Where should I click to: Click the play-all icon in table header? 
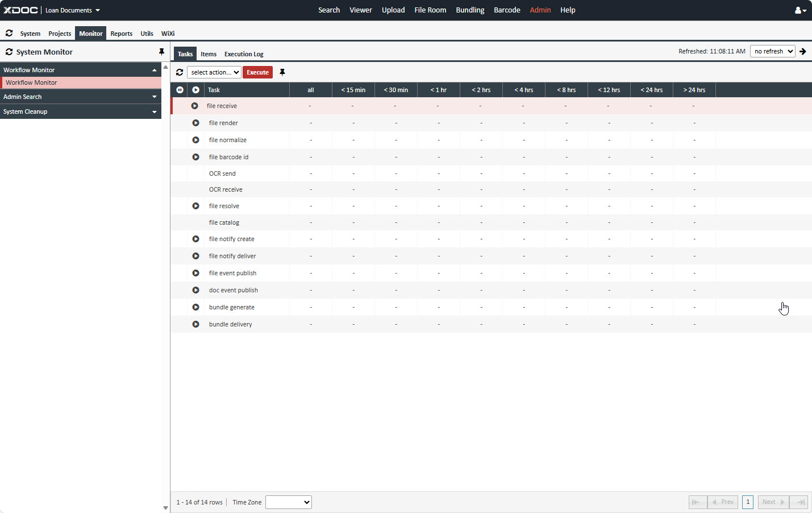[x=195, y=90]
